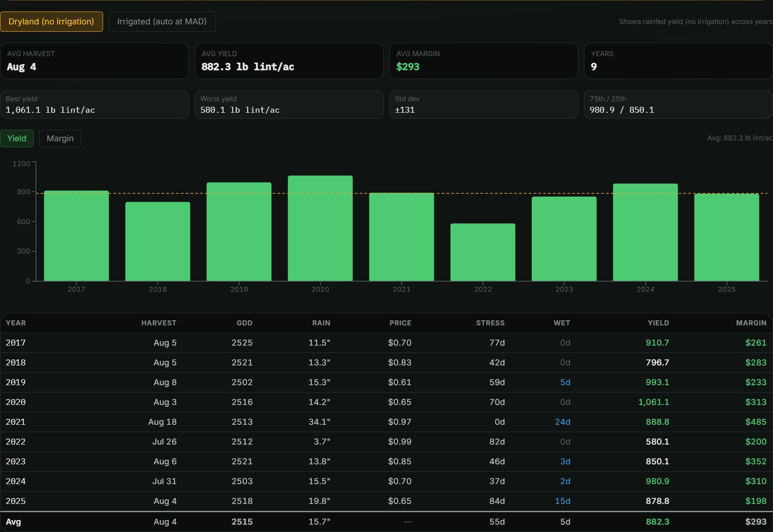Viewport: 773px width, 532px height.
Task: Click the Avg: 882.3 lb lint/ac chart label
Action: (x=740, y=138)
